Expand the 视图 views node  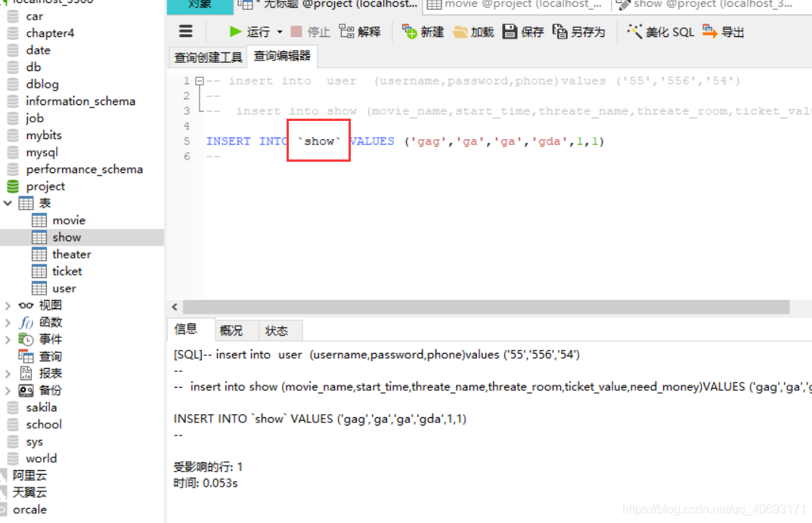[x=8, y=305]
